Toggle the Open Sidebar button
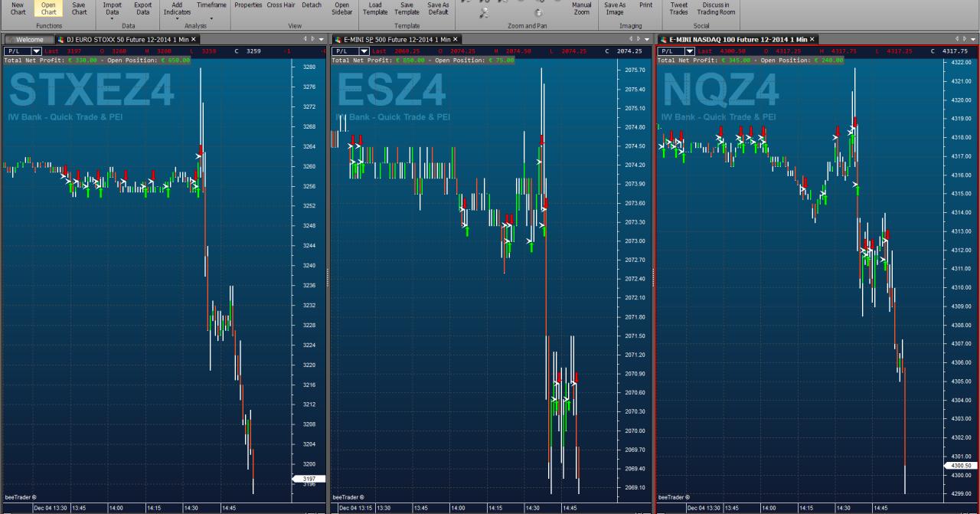Viewport: 980px width, 514px height. point(341,8)
